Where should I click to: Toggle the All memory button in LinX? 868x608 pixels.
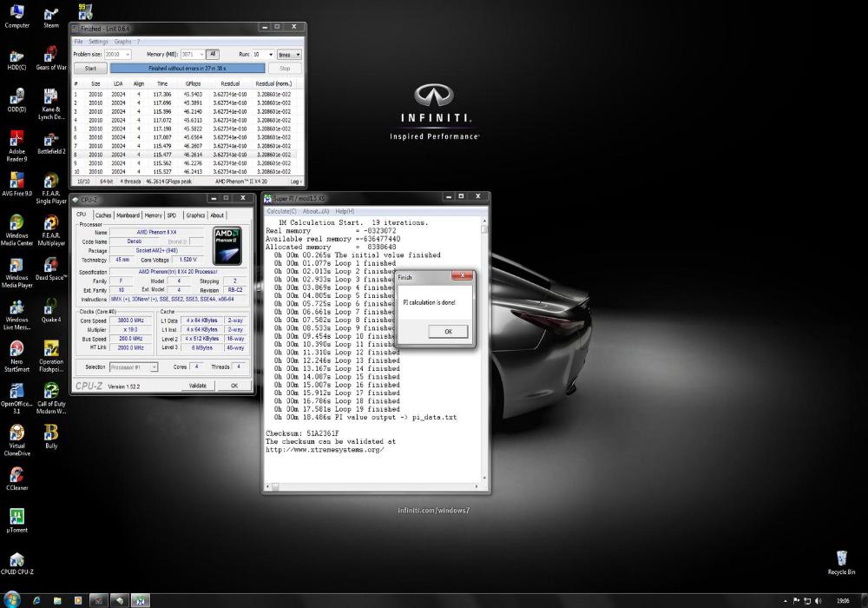213,54
